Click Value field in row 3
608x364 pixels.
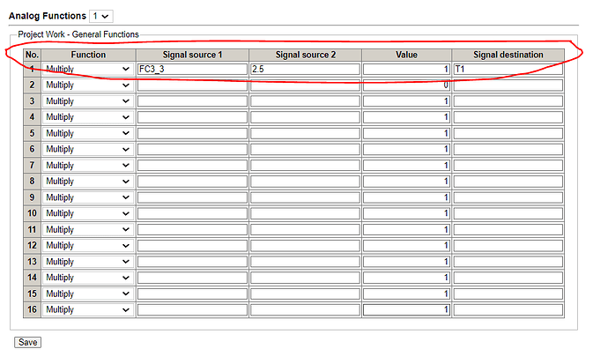tap(406, 101)
